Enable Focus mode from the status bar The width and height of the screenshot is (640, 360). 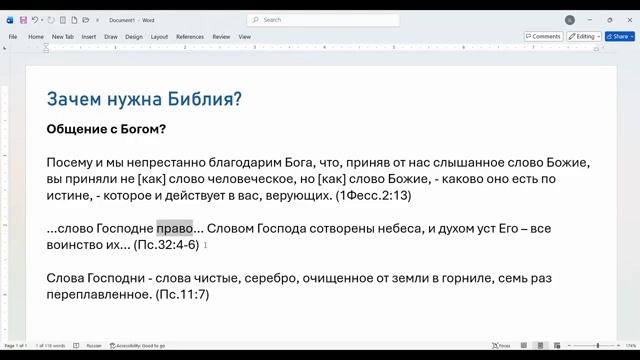click(x=501, y=346)
